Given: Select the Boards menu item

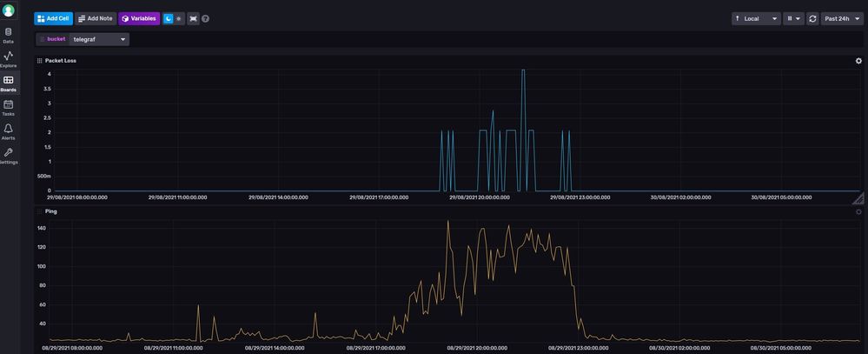Looking at the screenshot, I should (x=9, y=83).
